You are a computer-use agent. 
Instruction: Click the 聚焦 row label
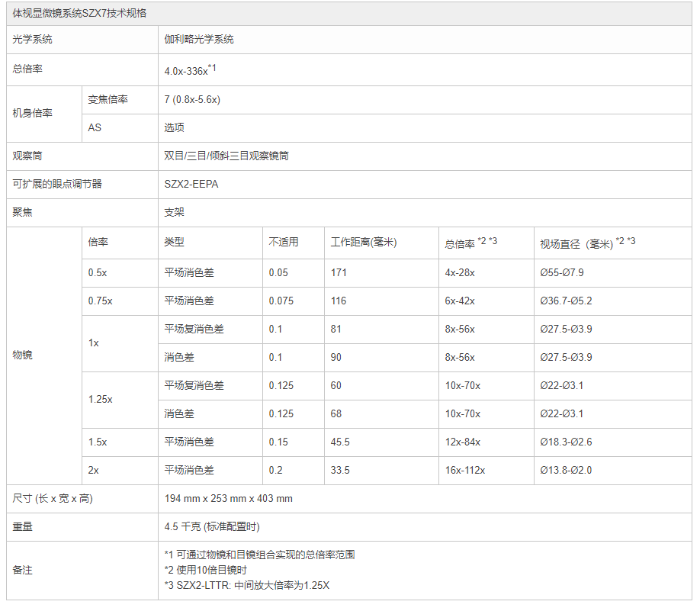(x=22, y=212)
